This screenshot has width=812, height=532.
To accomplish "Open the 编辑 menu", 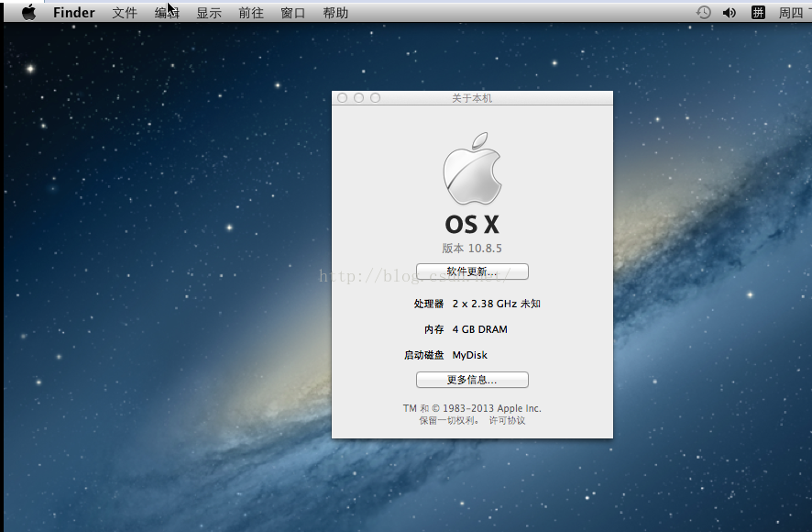I will point(167,13).
